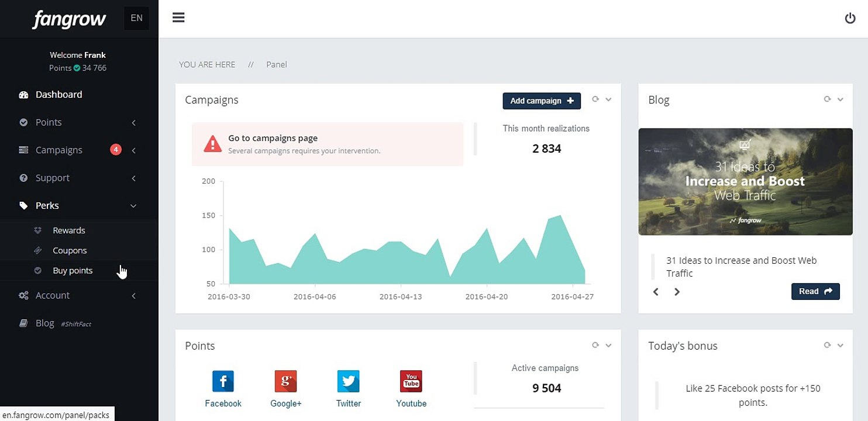
Task: Collapse the Today's bonus panel
Action: pos(840,346)
